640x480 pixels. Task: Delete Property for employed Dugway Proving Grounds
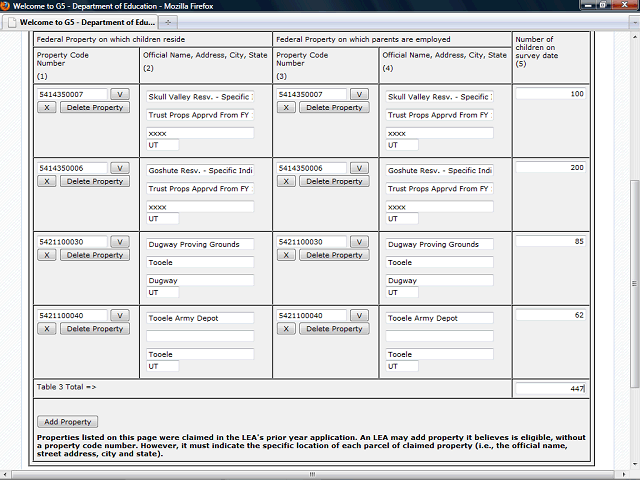334,255
